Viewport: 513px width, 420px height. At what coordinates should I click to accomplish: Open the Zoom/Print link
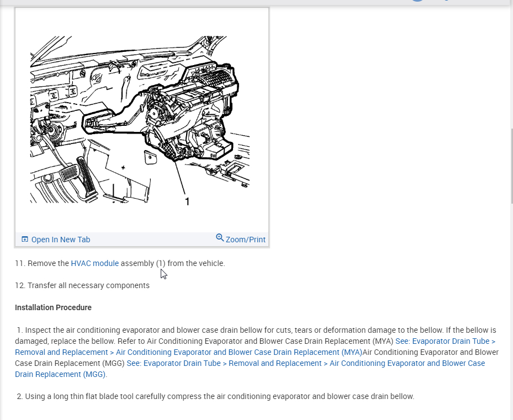[245, 240]
